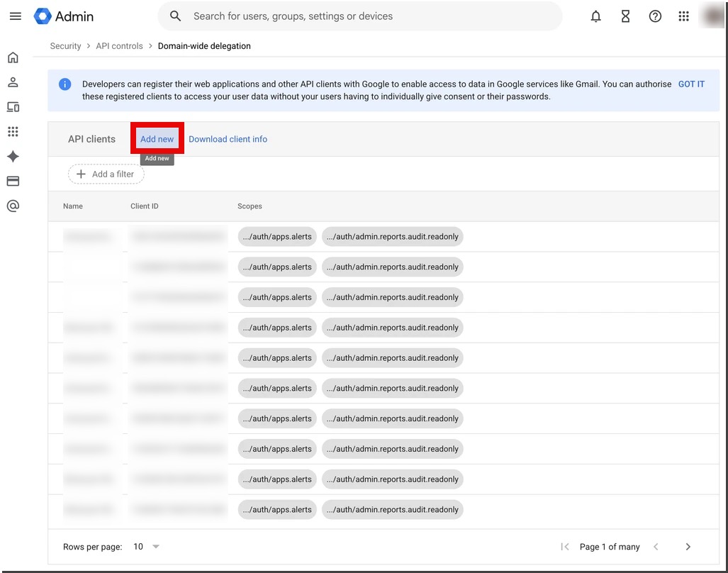Open Devices sidebar icon
This screenshot has width=728, height=573.
pos(13,107)
